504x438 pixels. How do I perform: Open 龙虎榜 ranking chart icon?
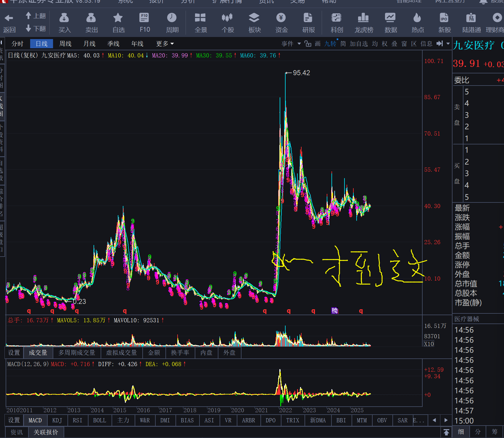tap(363, 18)
